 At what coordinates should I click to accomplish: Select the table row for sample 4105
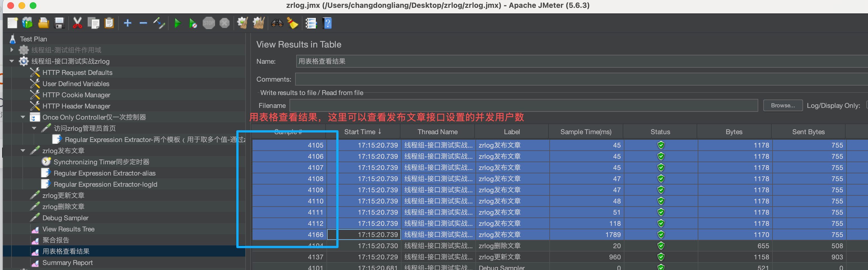tap(560, 145)
